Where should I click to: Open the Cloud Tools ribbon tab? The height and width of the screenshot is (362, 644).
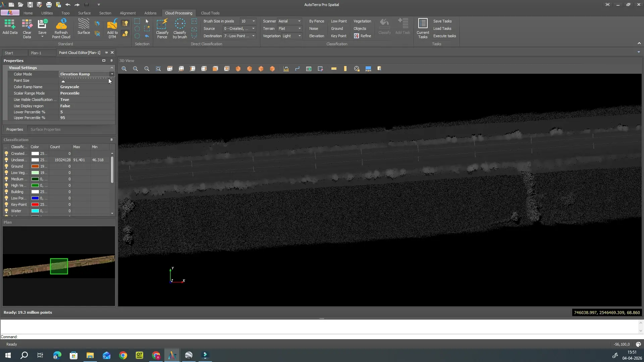tap(210, 13)
